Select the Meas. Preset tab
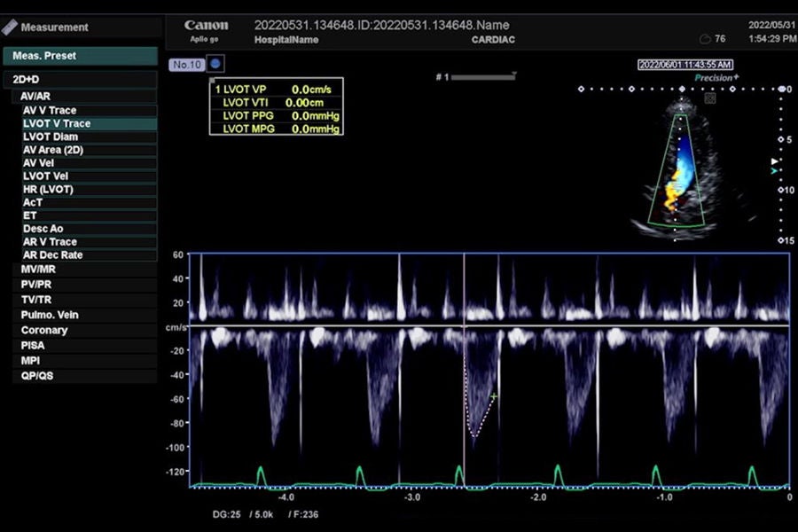This screenshot has height=532, width=798. point(81,56)
